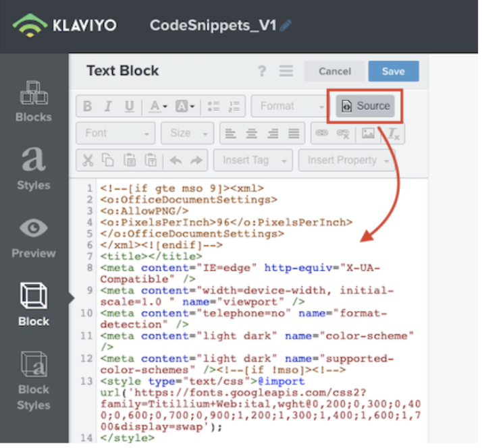This screenshot has width=482, height=448.
Task: Justify text alignment
Action: (294, 134)
